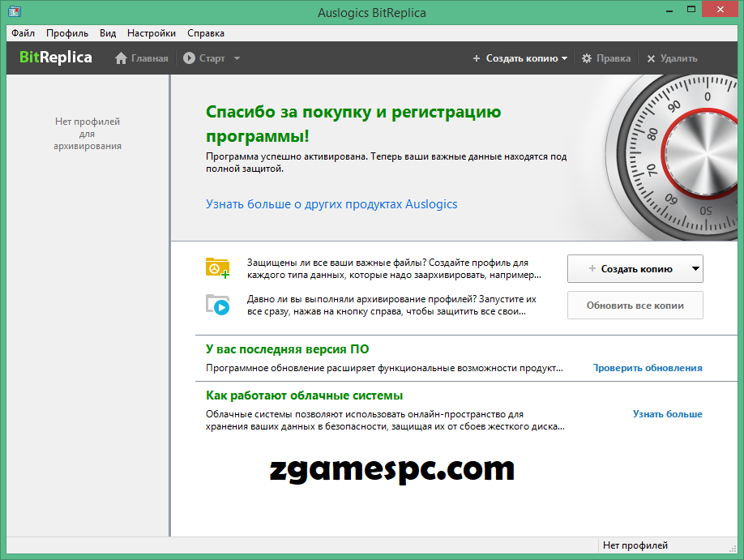Click the 'У вас последняя версия ПО' heading

pyautogui.click(x=287, y=349)
